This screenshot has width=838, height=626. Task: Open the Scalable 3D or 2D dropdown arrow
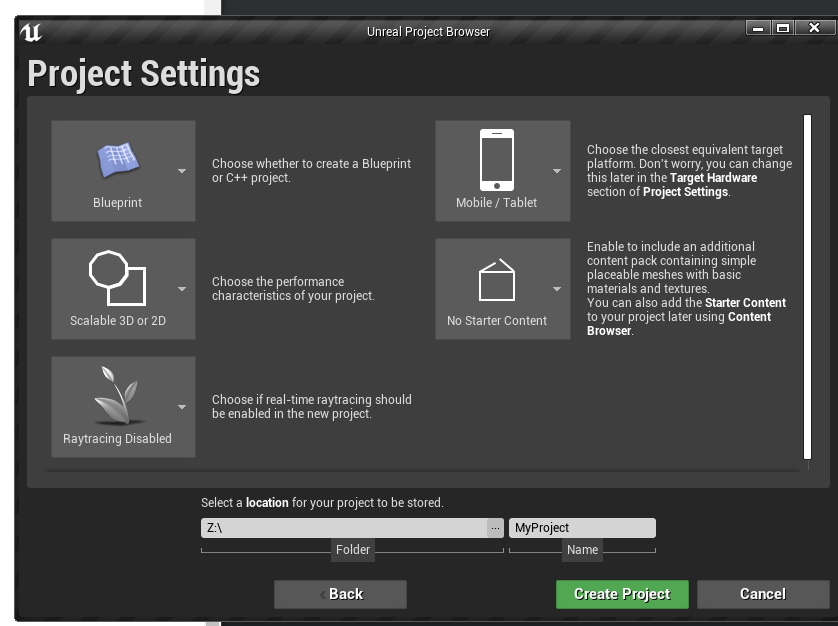tap(182, 289)
